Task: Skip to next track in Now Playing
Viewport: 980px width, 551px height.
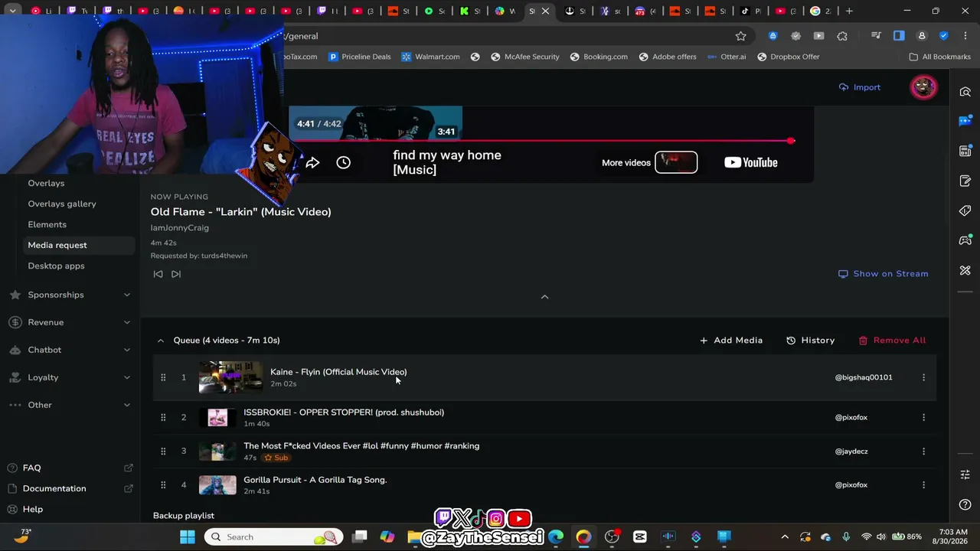Action: (176, 274)
